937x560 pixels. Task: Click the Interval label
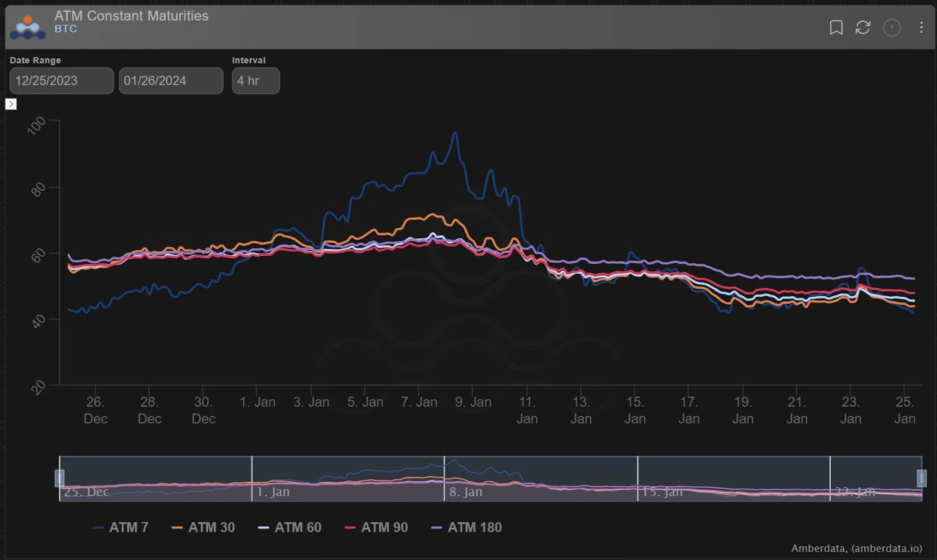point(249,60)
